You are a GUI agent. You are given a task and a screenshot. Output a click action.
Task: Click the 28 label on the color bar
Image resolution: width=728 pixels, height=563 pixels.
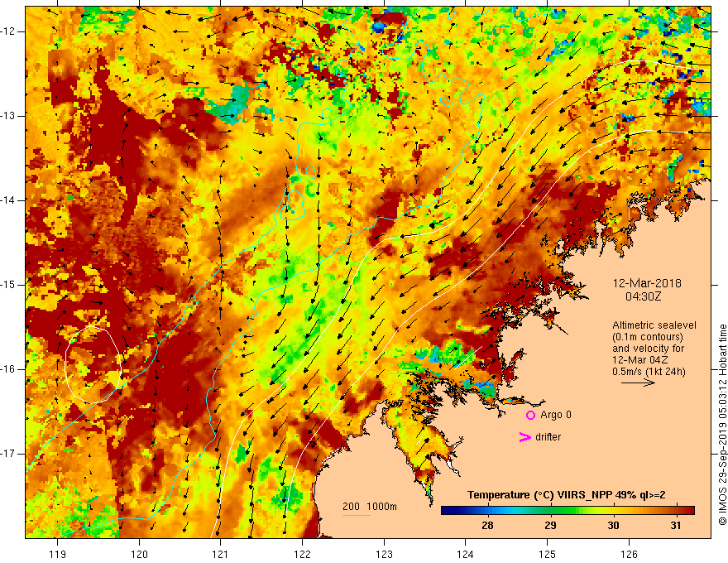point(487,526)
